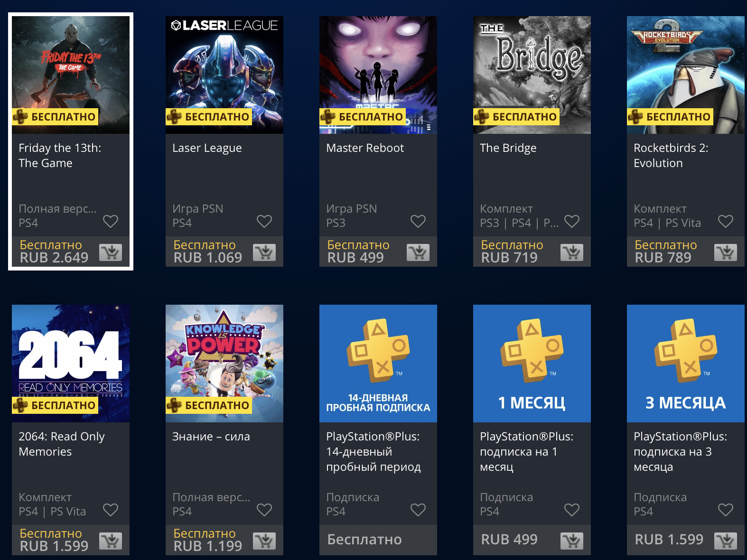Viewport: 747px width, 560px height.
Task: Toggle wishlist heart for Laser League
Action: (x=264, y=221)
